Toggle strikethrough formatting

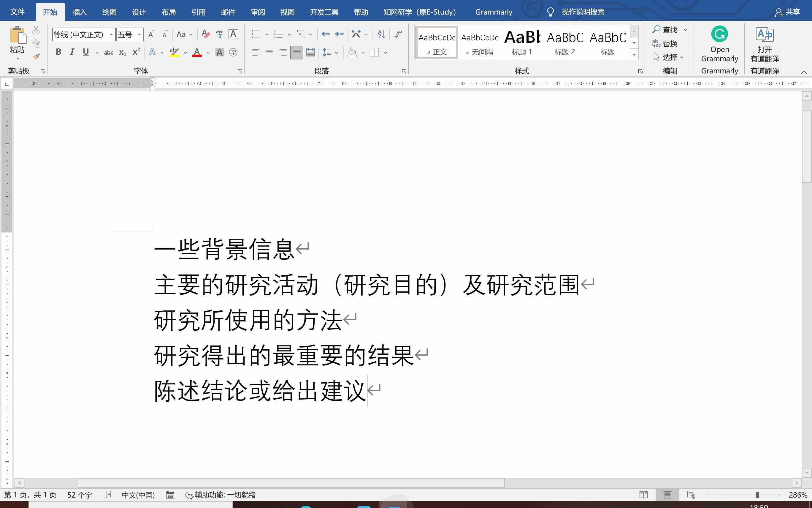pos(108,52)
